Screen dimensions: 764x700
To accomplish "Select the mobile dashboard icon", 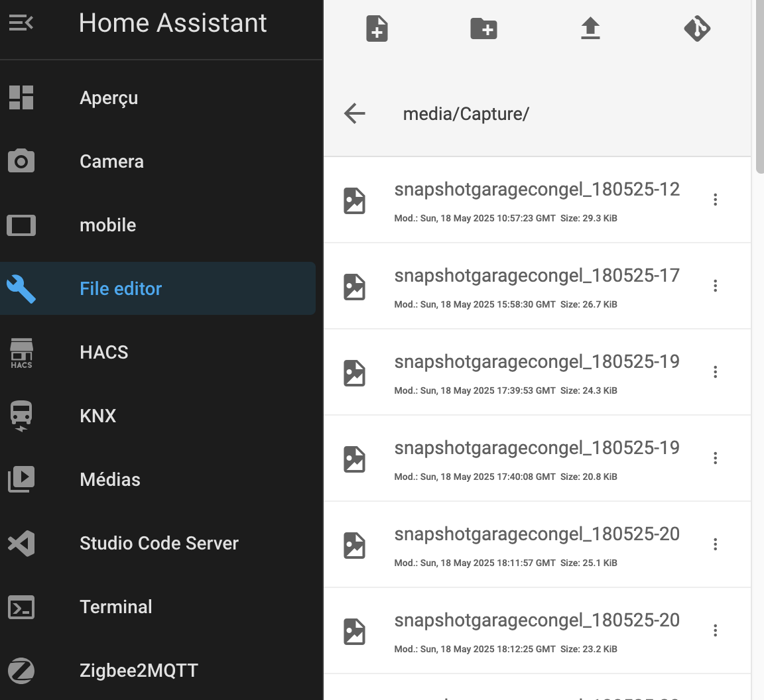I will click(x=21, y=225).
